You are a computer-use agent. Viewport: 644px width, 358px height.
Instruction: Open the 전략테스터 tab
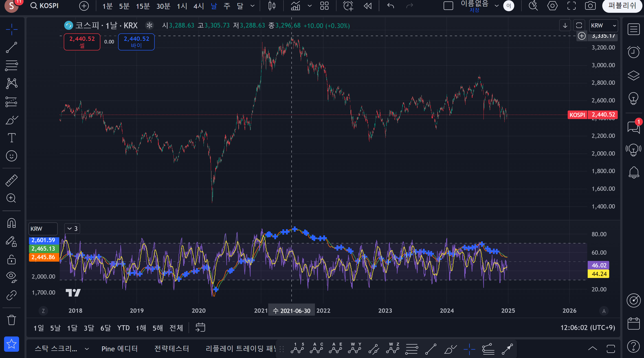[x=171, y=349]
